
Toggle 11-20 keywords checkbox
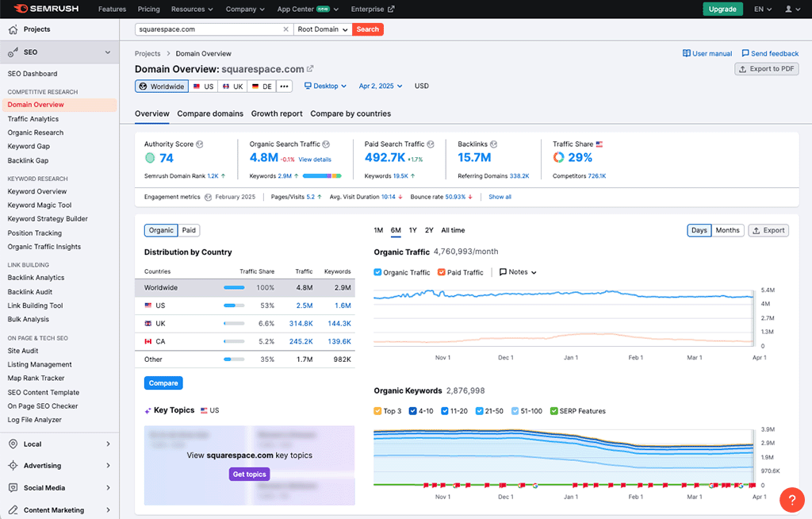tap(444, 411)
